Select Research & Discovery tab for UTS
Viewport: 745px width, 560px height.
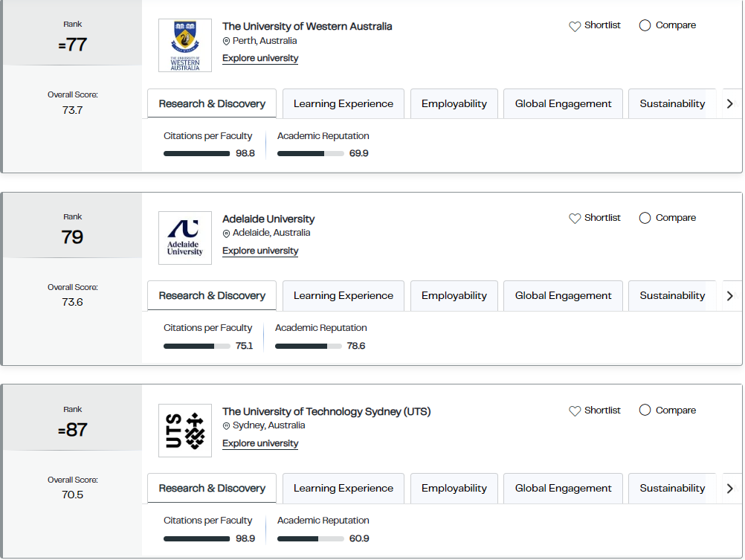point(212,488)
